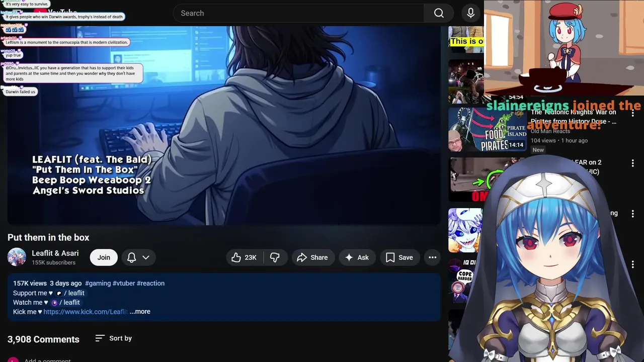The height and width of the screenshot is (362, 644).
Task: Open the 'This is o' yellow-caption thumbnail
Action: click(466, 39)
